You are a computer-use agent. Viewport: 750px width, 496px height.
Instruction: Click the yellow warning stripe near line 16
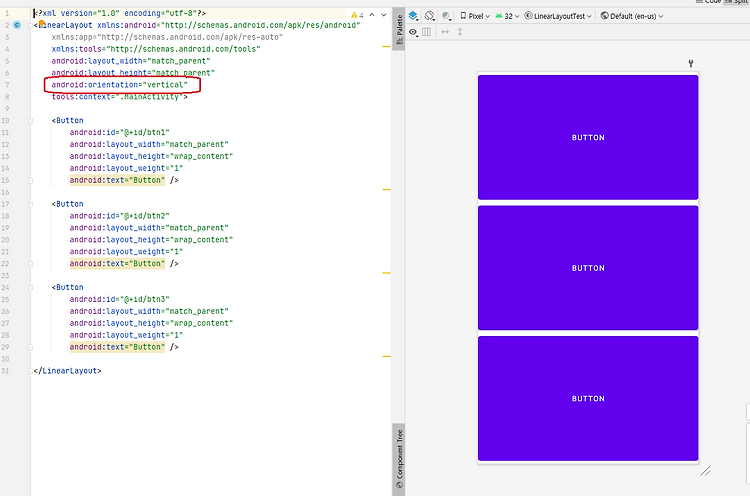pyautogui.click(x=386, y=189)
